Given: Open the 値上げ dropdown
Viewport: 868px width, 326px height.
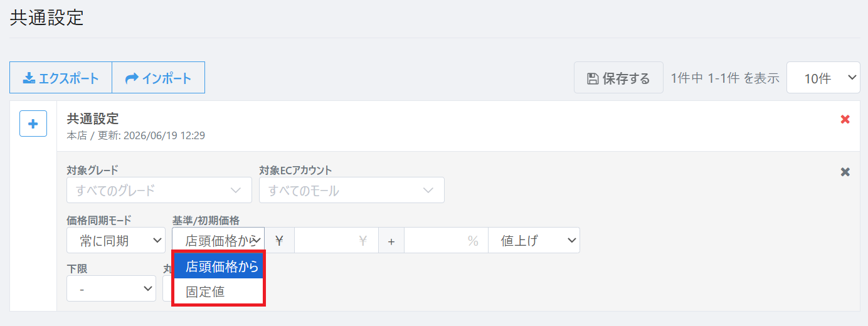Looking at the screenshot, I should pos(534,240).
